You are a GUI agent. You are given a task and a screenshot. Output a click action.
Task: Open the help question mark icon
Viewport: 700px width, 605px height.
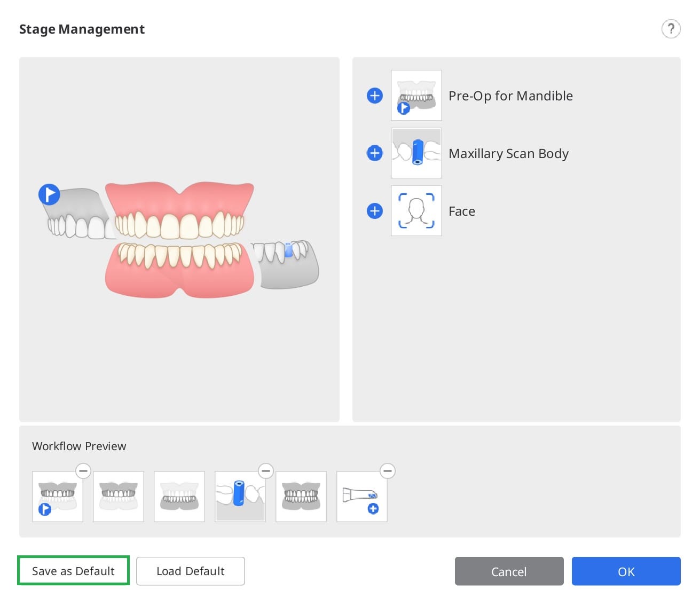pos(671,29)
